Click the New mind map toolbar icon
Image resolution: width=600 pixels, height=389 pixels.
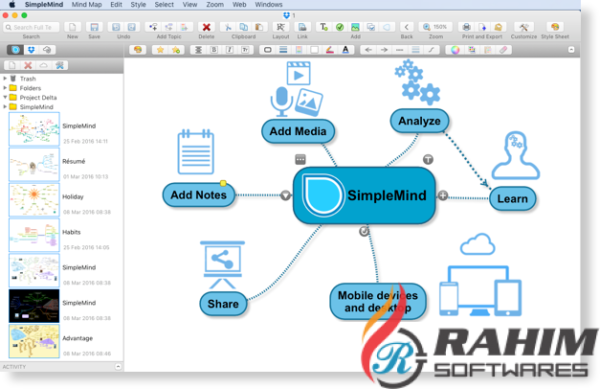click(x=72, y=27)
